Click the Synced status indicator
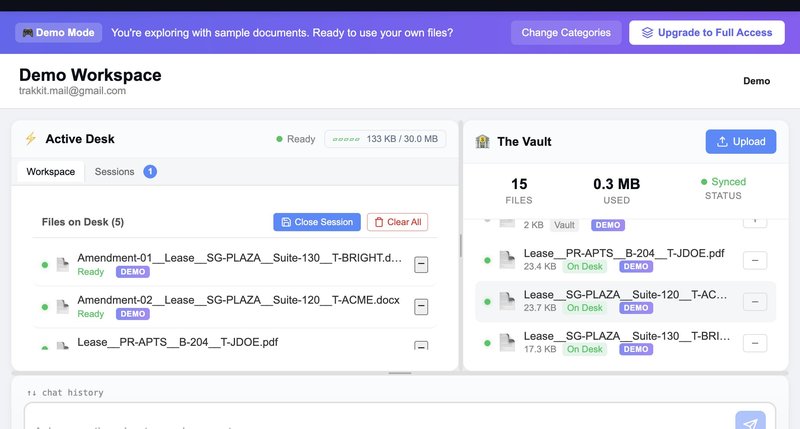Screen dimensions: 800x429 (x=723, y=182)
